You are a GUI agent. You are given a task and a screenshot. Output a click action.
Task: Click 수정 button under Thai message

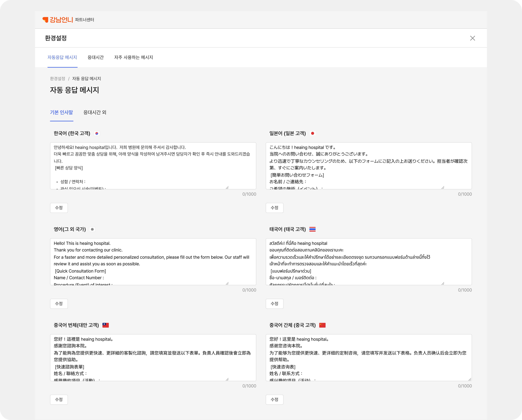click(274, 304)
